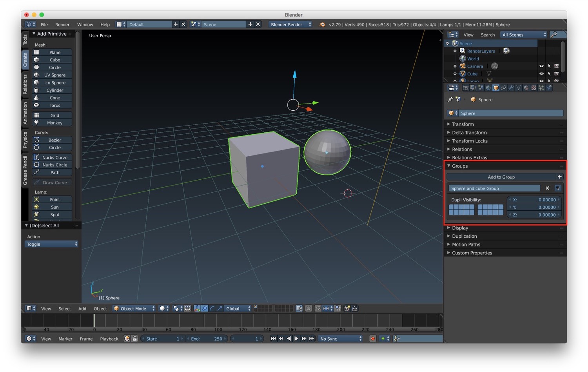Play the animation forward

296,339
